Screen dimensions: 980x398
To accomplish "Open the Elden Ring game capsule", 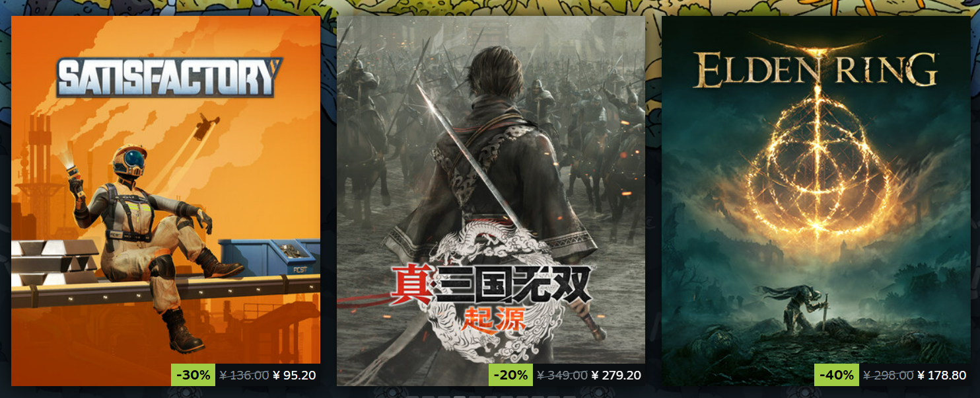I will click(x=816, y=200).
